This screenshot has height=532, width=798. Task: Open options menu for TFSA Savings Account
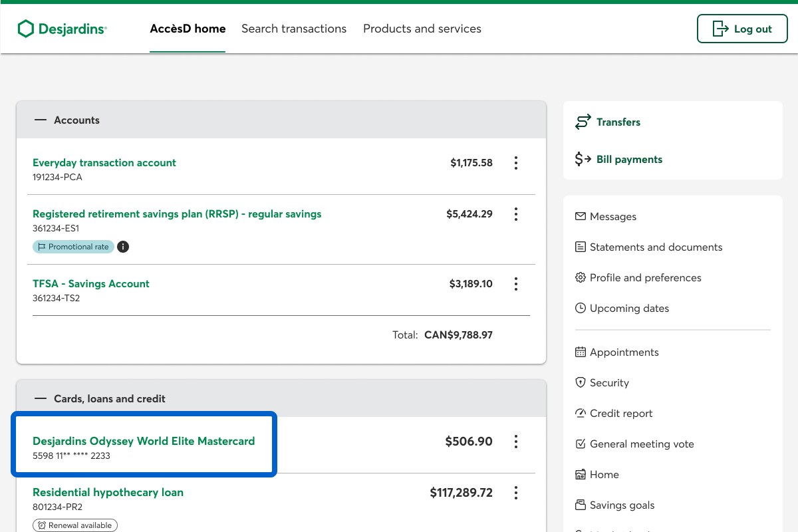coord(516,284)
